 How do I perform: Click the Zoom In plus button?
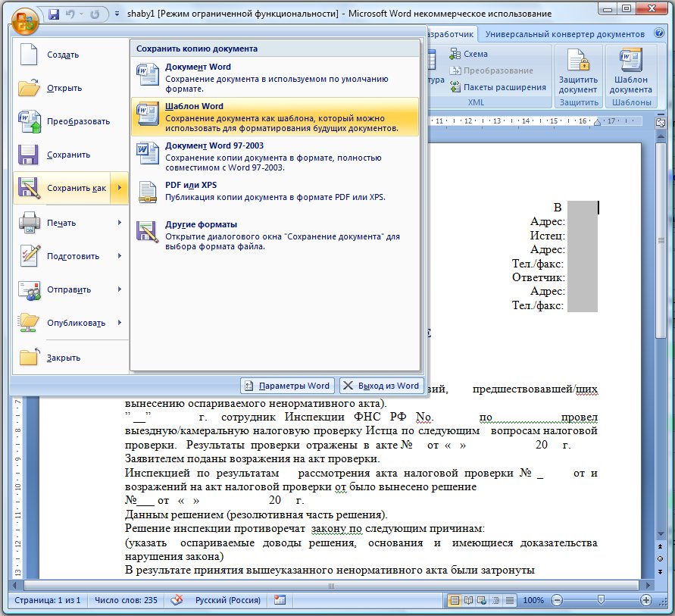pos(645,600)
